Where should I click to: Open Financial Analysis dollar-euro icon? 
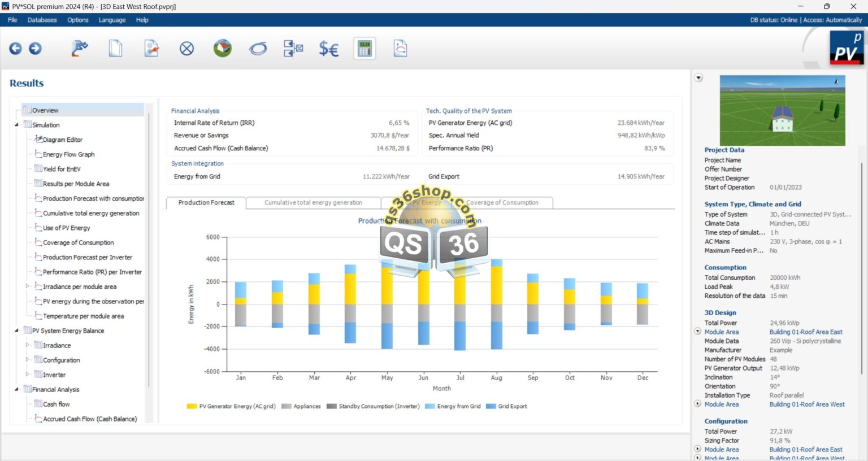click(329, 49)
